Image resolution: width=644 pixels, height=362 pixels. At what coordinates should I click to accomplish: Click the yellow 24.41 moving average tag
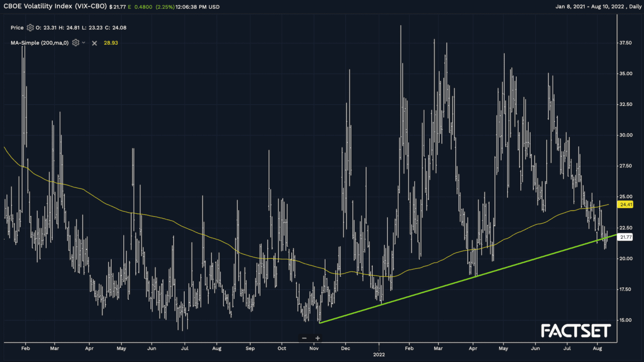pyautogui.click(x=626, y=205)
